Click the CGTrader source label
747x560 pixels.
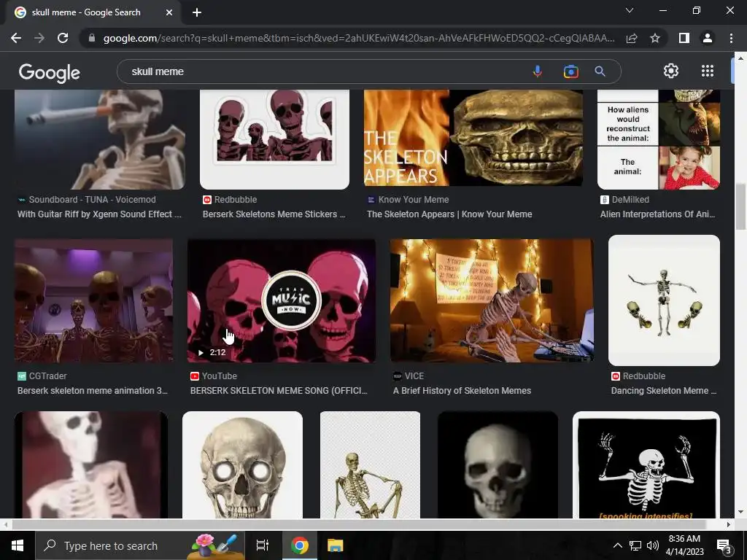pos(47,376)
